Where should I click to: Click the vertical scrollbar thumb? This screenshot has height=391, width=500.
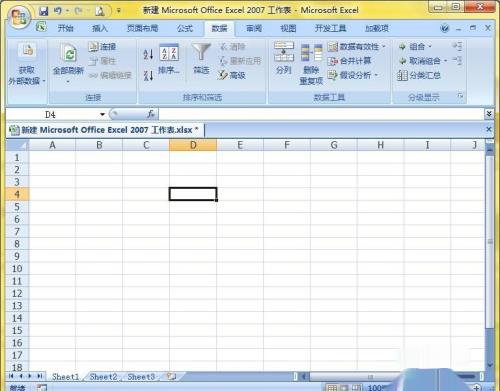[x=489, y=242]
